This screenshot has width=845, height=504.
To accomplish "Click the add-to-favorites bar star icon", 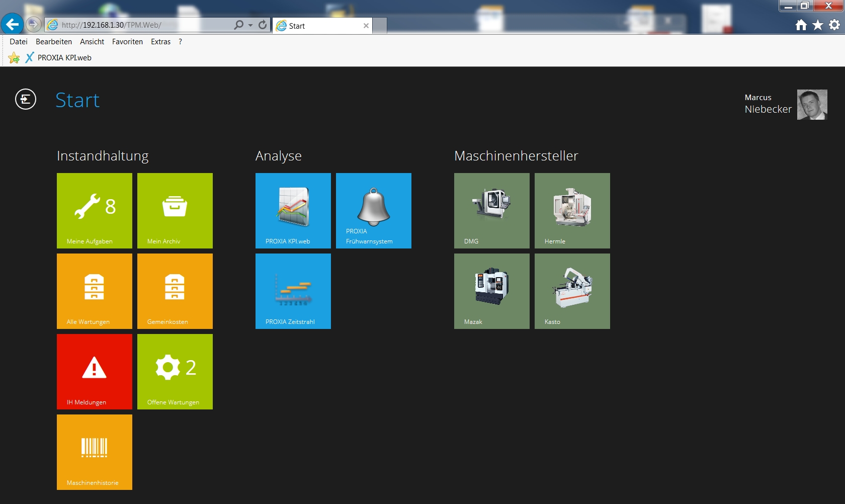I will [x=14, y=58].
